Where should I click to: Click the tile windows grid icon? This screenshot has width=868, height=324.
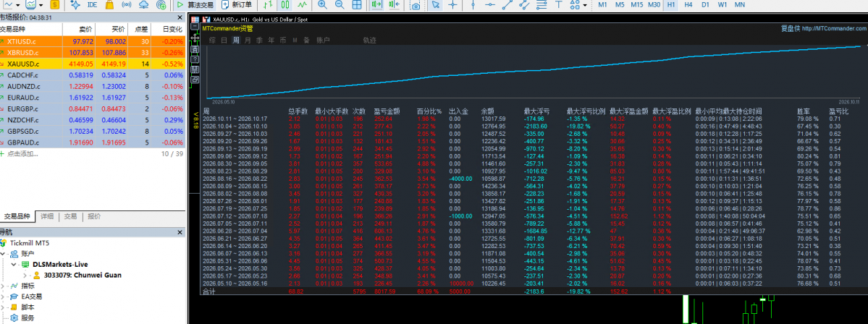tap(357, 5)
